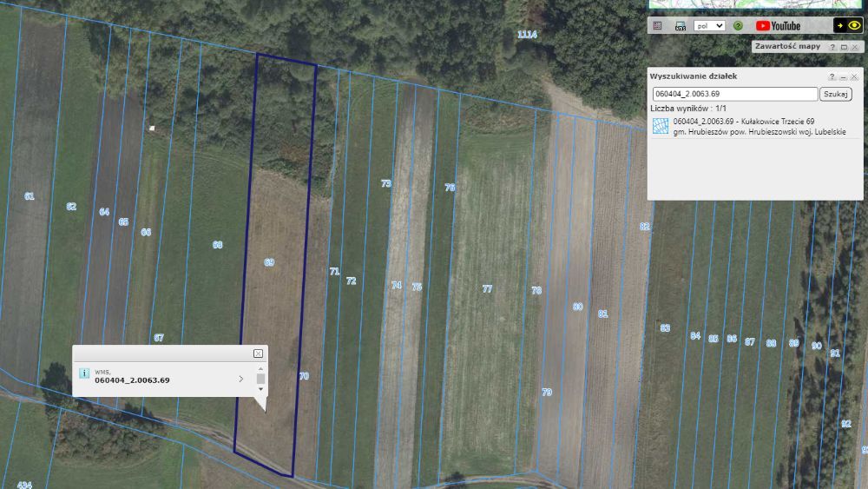868x489 pixels.
Task: Click the popup scrollbar thumb
Action: tap(260, 379)
